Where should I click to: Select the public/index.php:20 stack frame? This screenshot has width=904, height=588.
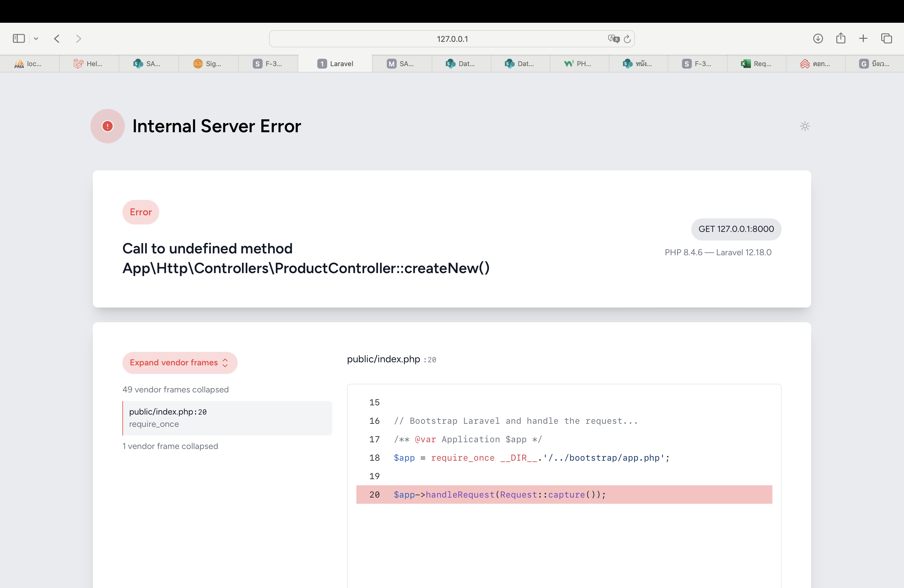point(227,418)
